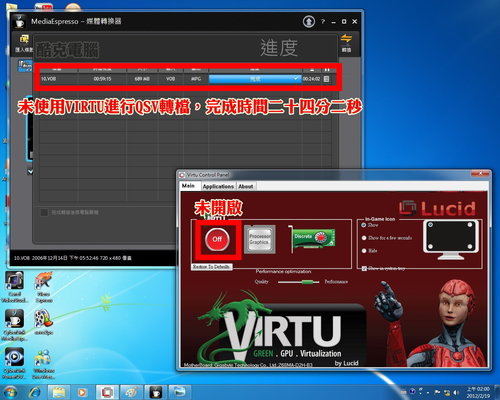
Task: Select the Processor Graphics chip icon
Action: click(260, 239)
